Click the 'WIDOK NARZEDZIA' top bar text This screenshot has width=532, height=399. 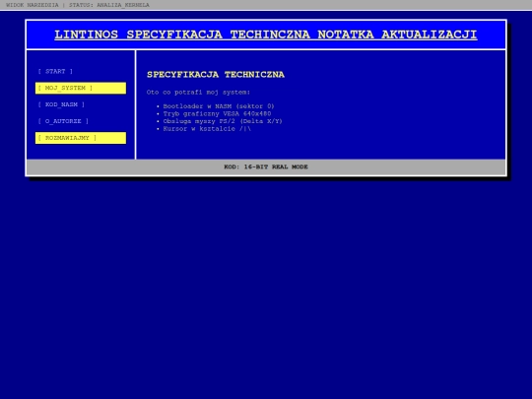tap(33, 5)
